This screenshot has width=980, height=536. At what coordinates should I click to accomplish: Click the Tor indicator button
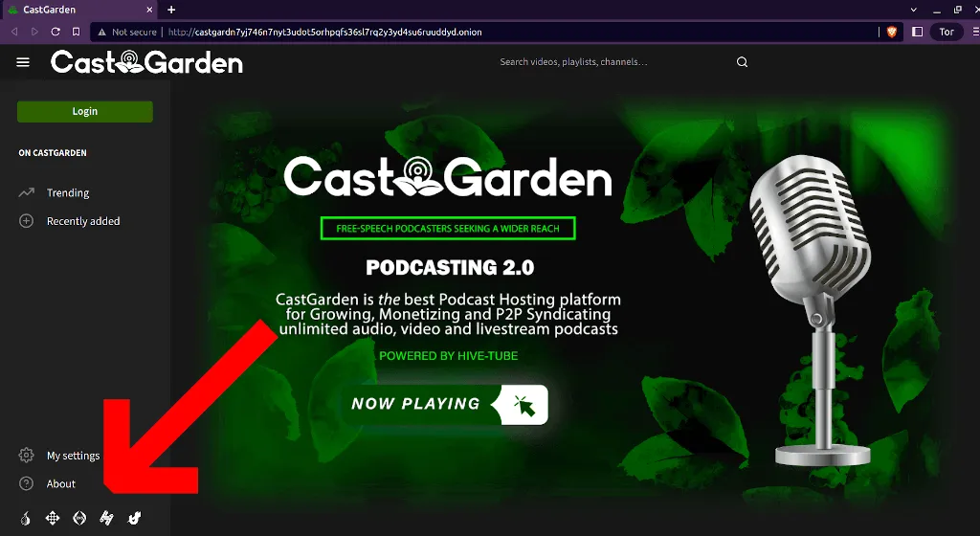click(x=947, y=32)
